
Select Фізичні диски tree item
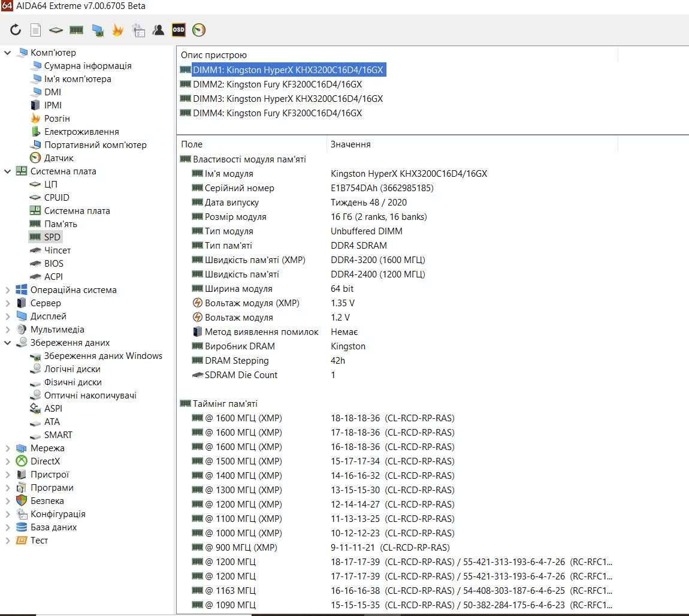coord(72,382)
